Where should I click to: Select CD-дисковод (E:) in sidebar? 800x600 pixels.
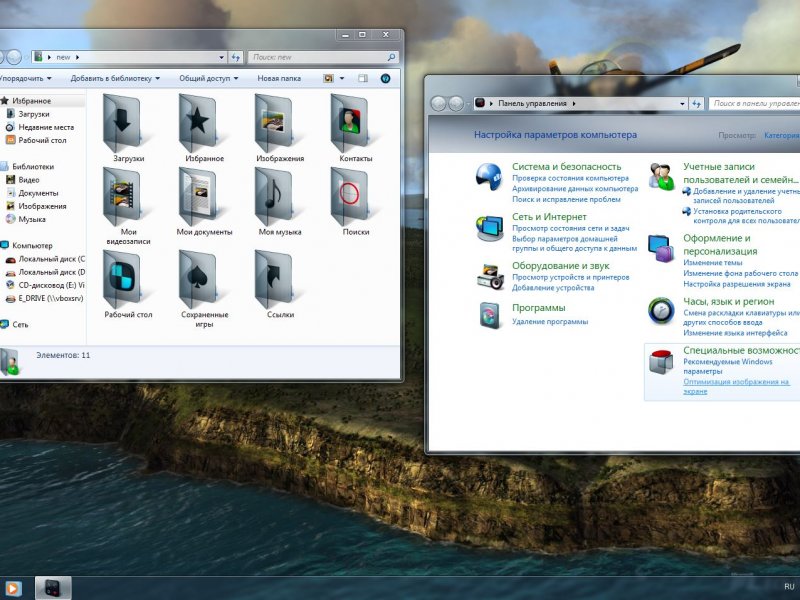point(52,285)
